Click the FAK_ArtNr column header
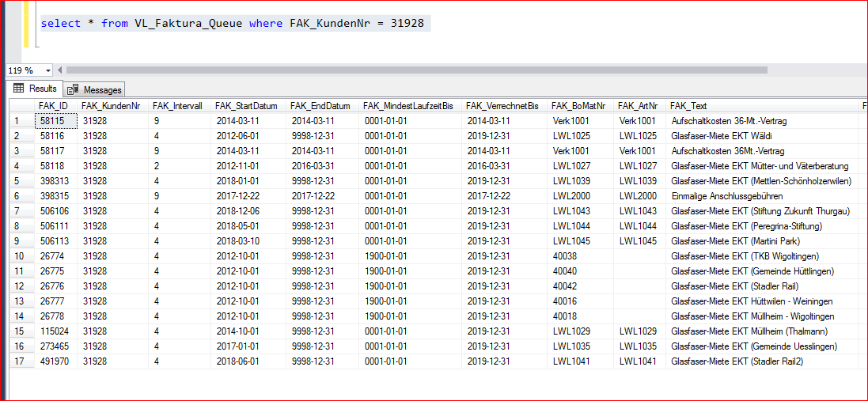The width and height of the screenshot is (868, 401). click(639, 106)
